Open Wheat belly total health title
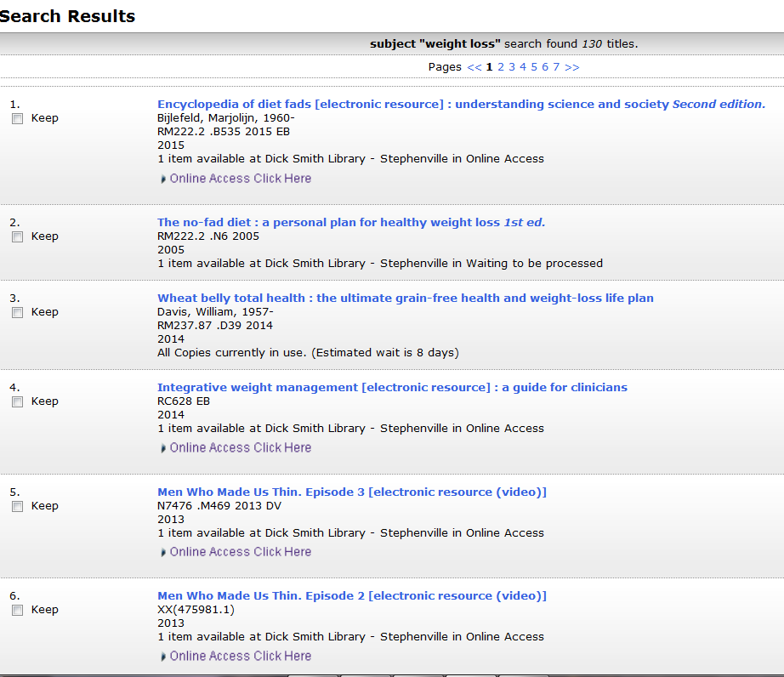The height and width of the screenshot is (677, 784). [405, 298]
